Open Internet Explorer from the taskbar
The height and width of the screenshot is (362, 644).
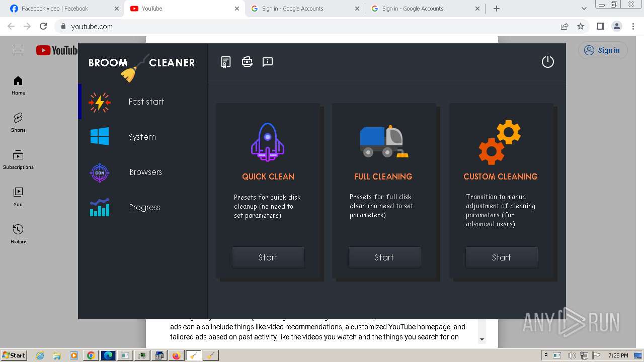(x=40, y=355)
